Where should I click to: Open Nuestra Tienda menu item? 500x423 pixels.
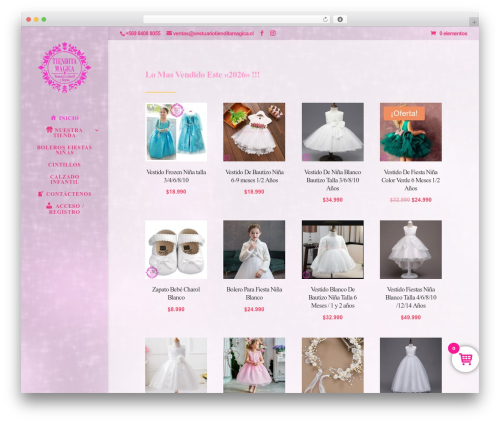(x=68, y=132)
